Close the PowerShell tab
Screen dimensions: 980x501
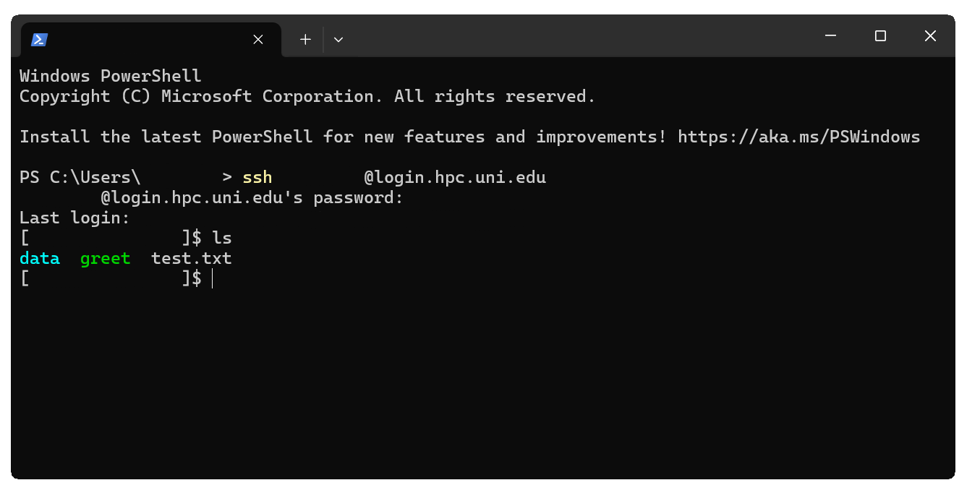[x=258, y=40]
